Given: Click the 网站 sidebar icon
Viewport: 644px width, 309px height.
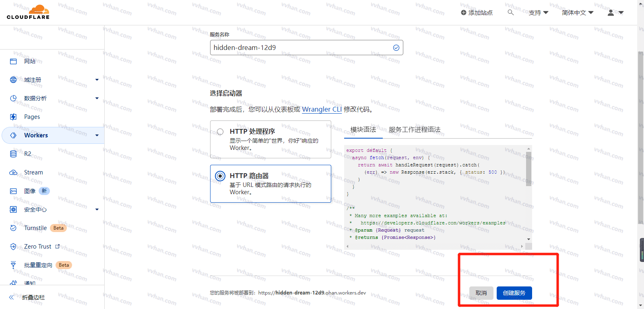Looking at the screenshot, I should coord(13,61).
